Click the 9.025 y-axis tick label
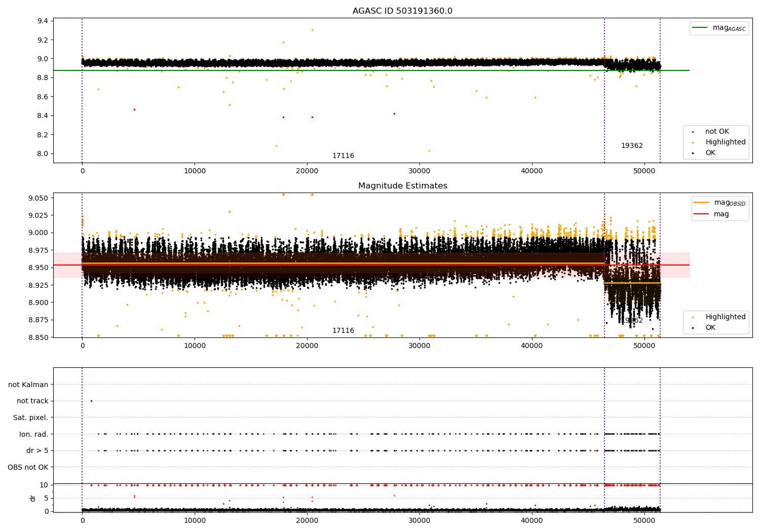This screenshot has height=532, width=760. click(38, 215)
